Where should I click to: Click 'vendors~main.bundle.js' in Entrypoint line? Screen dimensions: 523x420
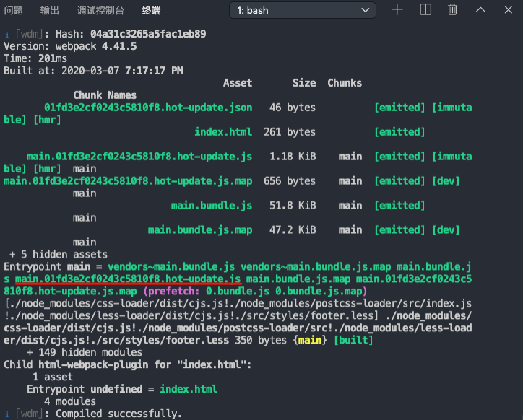(171, 267)
